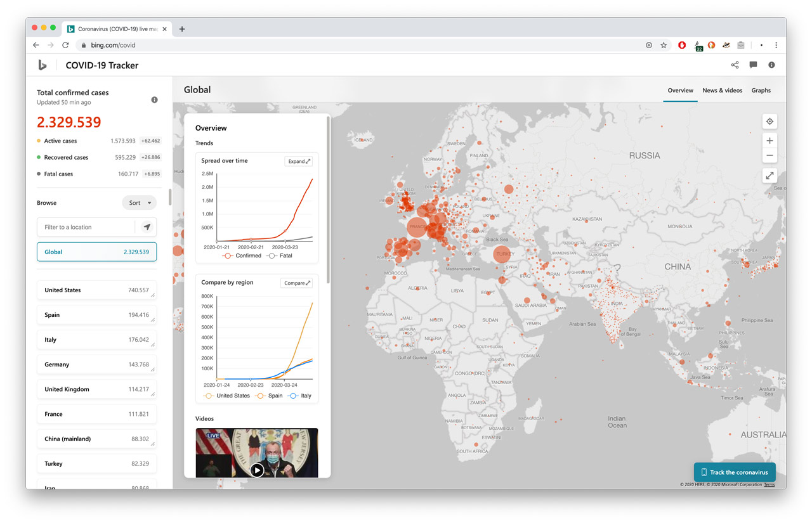
Task: Switch to the Graphs tab
Action: (x=761, y=91)
